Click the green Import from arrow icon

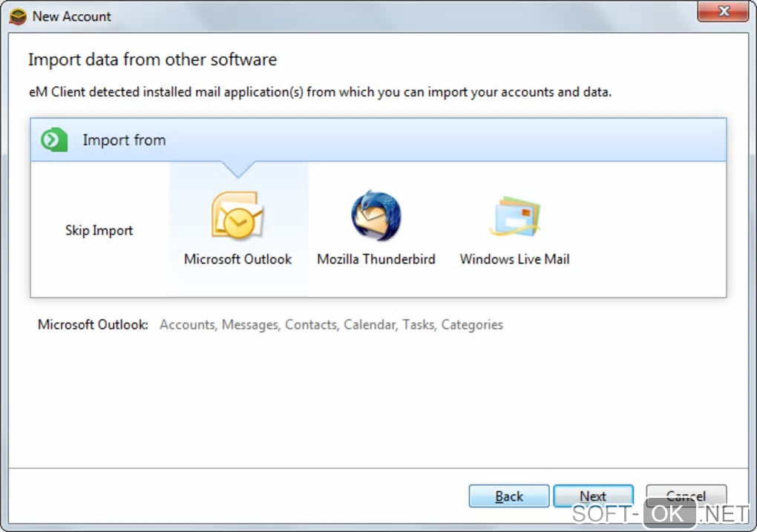pos(54,140)
